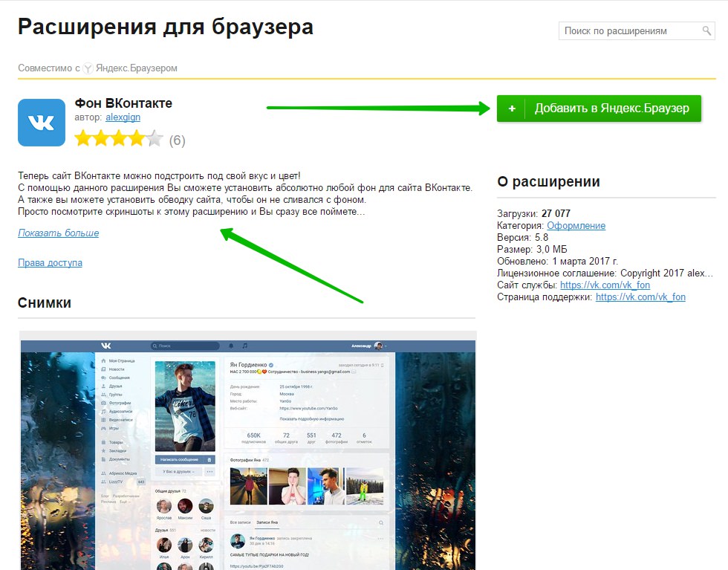Open the VK profile screenshot thumbnail
The height and width of the screenshot is (570, 728).
248,450
